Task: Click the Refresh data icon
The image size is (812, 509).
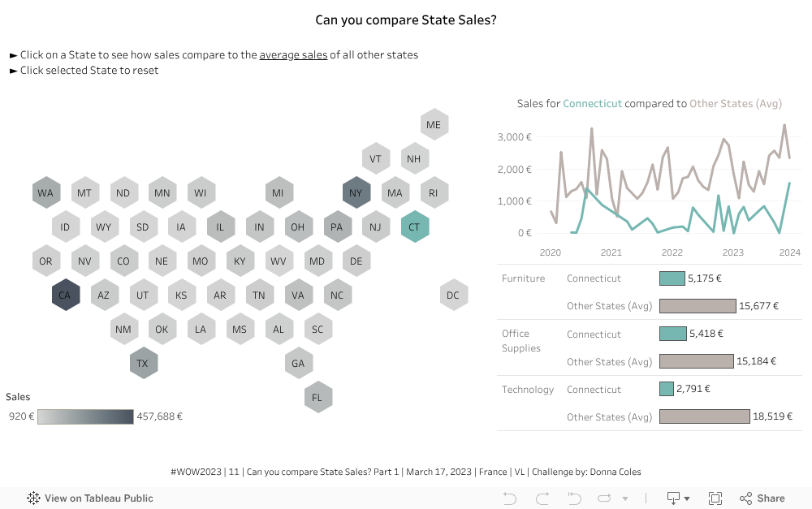Action: click(602, 498)
